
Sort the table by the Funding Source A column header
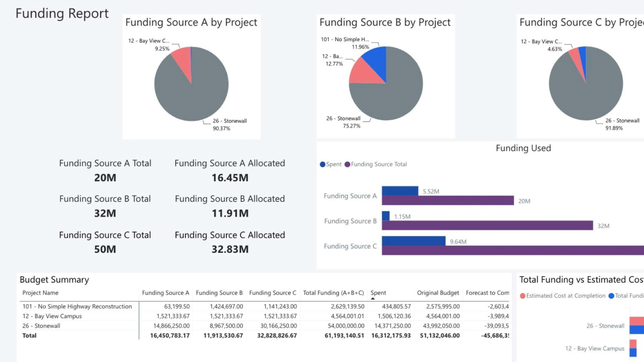[165, 293]
